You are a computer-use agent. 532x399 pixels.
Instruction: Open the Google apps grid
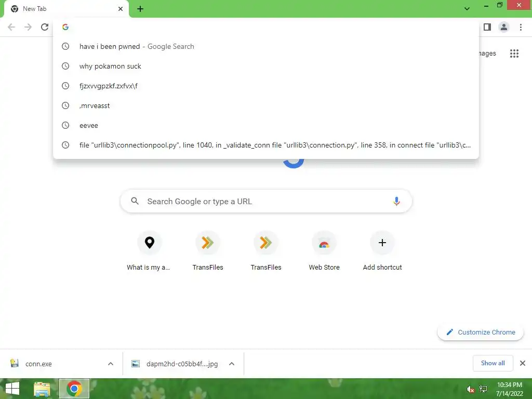tap(514, 54)
